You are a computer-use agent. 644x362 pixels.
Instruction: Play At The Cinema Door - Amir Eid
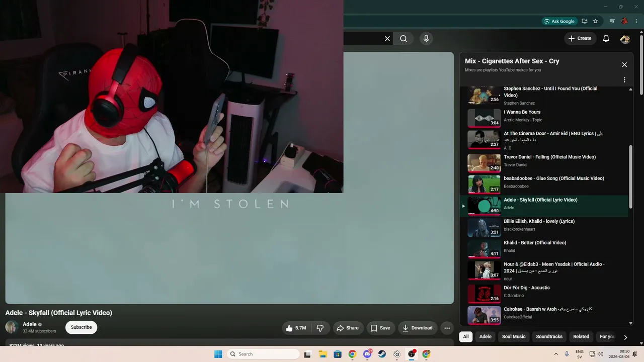pyautogui.click(x=545, y=140)
